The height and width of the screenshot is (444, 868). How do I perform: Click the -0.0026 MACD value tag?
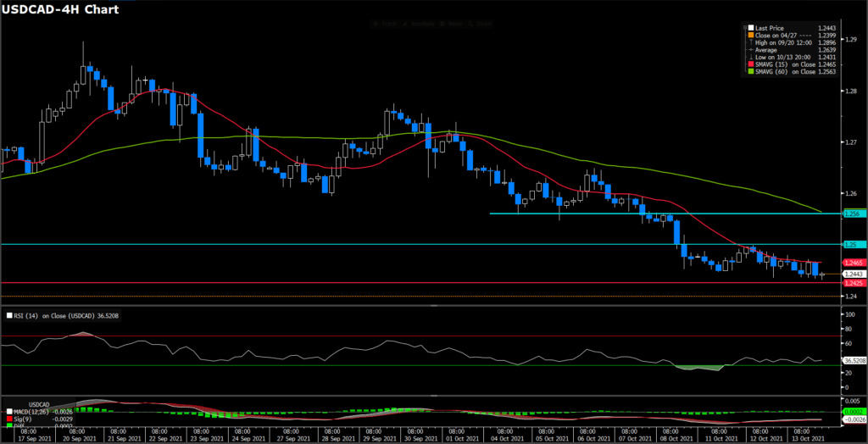tap(853, 420)
